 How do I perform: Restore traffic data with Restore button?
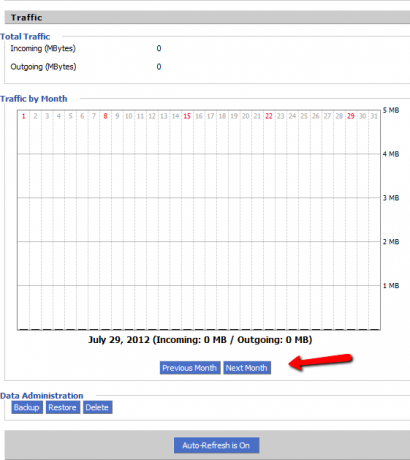coord(62,407)
